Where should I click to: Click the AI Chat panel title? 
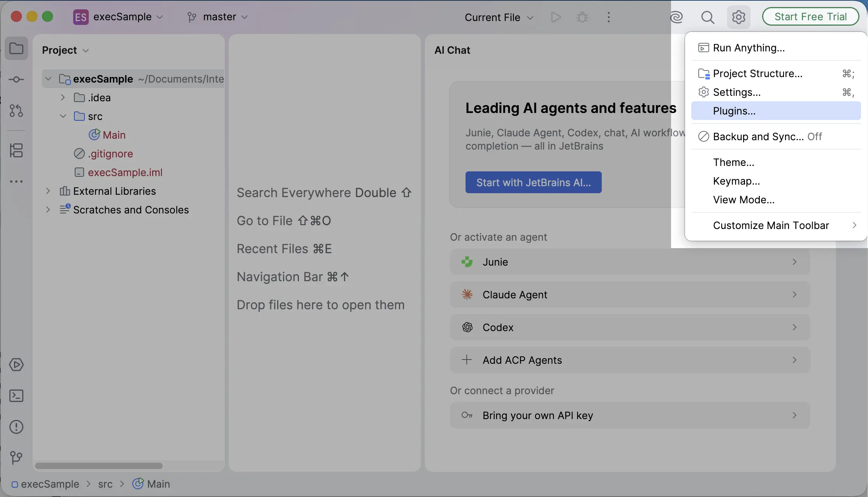452,50
